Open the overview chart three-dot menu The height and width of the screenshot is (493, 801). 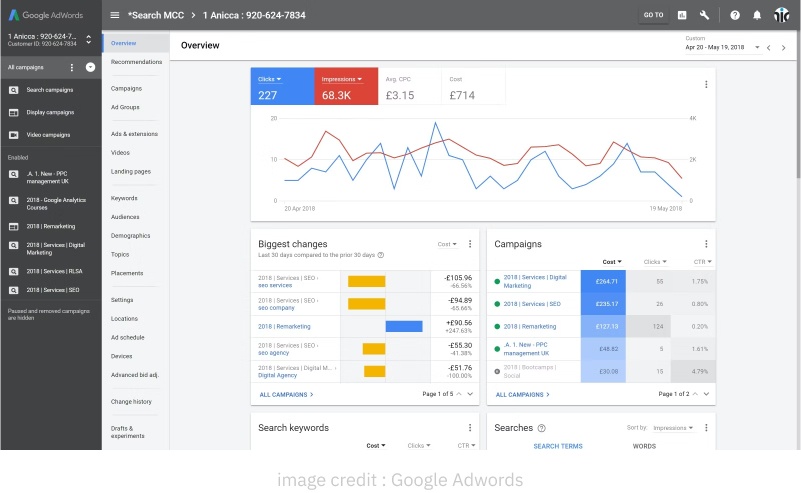pyautogui.click(x=706, y=84)
